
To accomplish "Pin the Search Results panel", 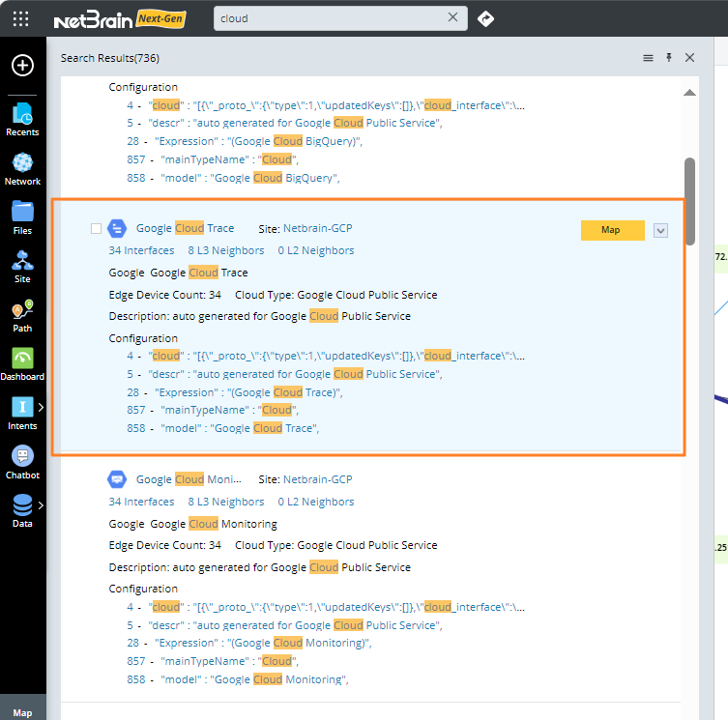I will [669, 58].
